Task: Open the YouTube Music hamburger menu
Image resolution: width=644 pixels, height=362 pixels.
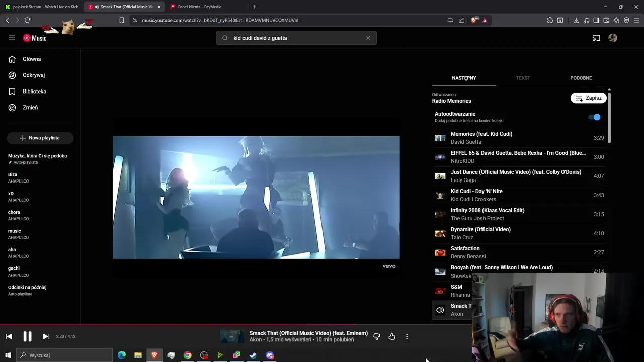Action: [12, 38]
